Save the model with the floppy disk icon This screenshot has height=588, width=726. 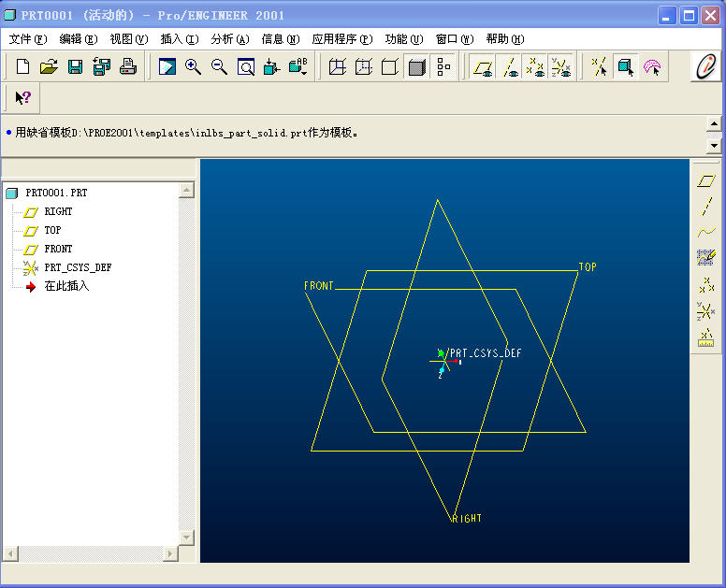point(75,67)
